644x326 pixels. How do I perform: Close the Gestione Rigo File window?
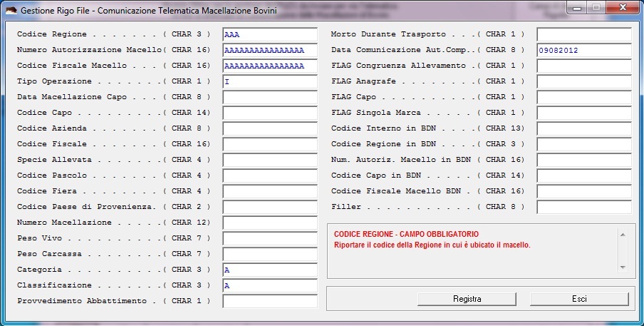point(623,7)
